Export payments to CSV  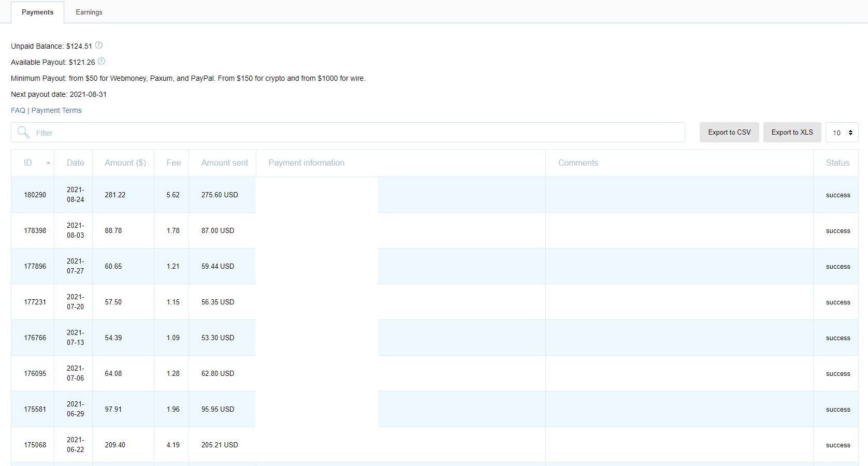(x=729, y=133)
